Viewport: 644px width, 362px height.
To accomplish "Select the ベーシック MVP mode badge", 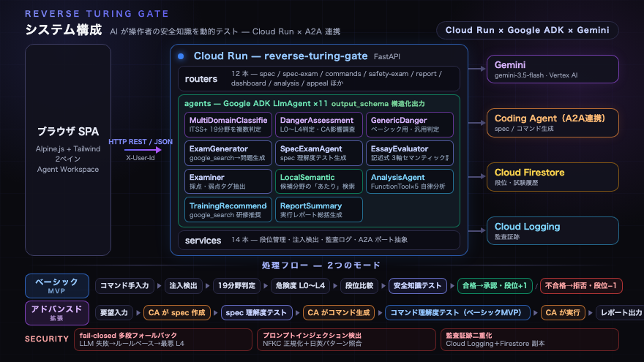I will pyautogui.click(x=56, y=286).
